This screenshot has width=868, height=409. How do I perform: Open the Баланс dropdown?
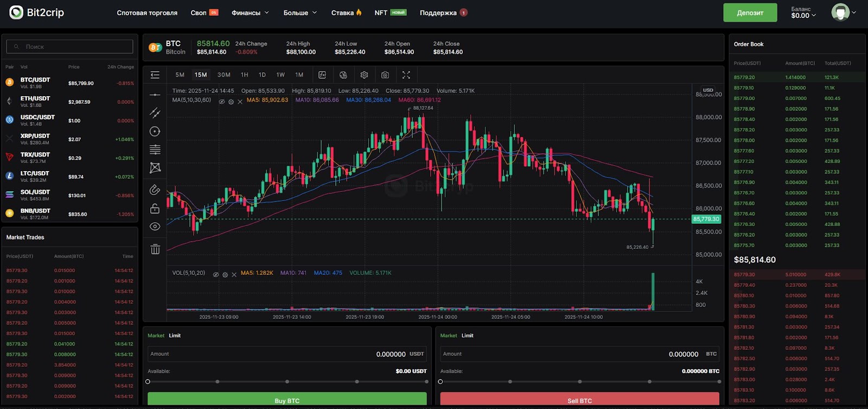click(803, 12)
